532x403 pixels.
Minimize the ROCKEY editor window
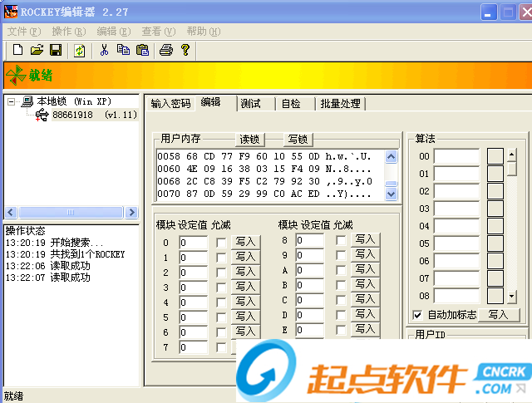tap(489, 12)
